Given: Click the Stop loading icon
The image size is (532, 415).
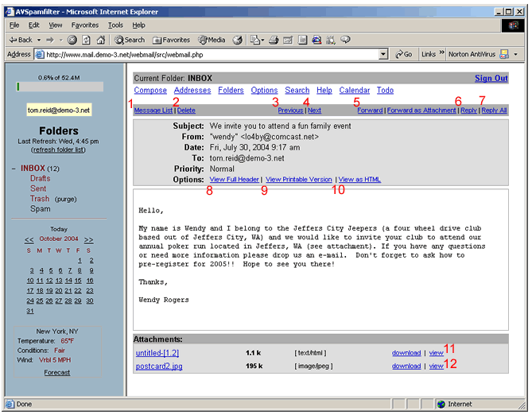Looking at the screenshot, I should coord(72,40).
